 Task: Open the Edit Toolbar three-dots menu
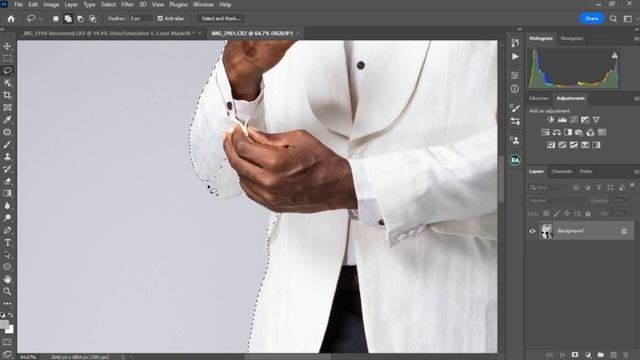(7, 304)
